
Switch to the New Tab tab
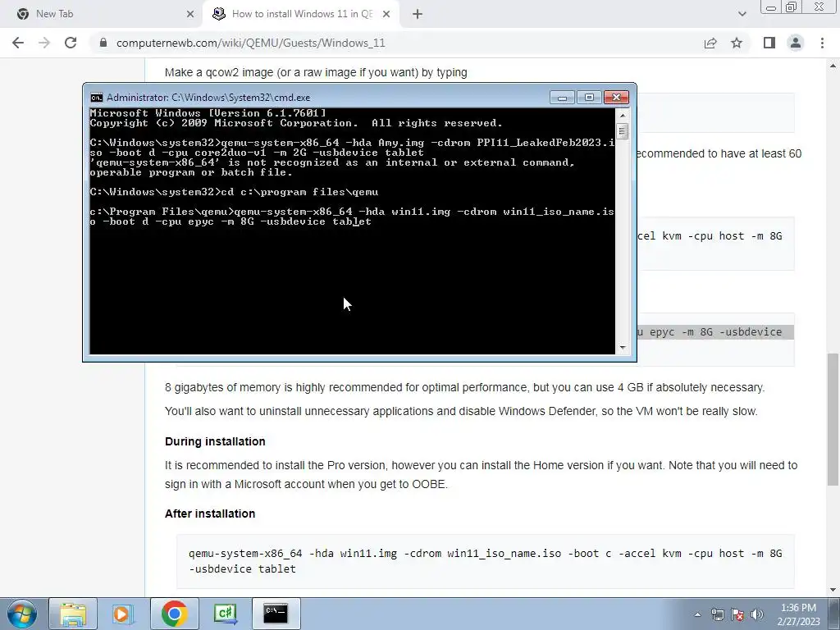[x=102, y=14]
